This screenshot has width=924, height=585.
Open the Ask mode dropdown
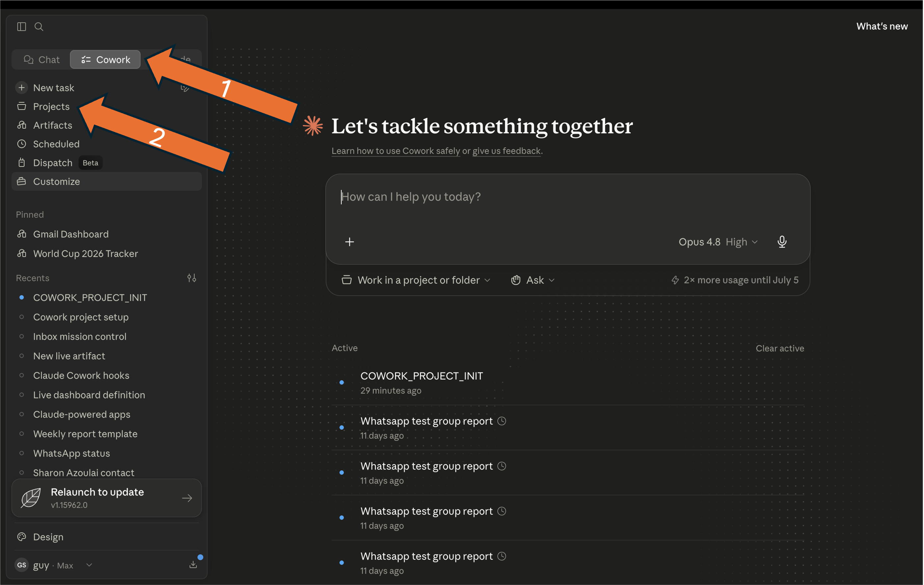533,280
